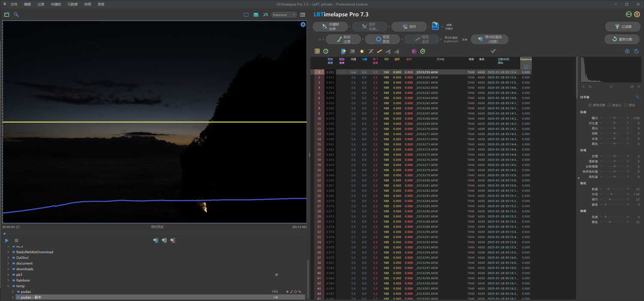
Task: Click the magnifier search icon above preview
Action: (x=16, y=15)
